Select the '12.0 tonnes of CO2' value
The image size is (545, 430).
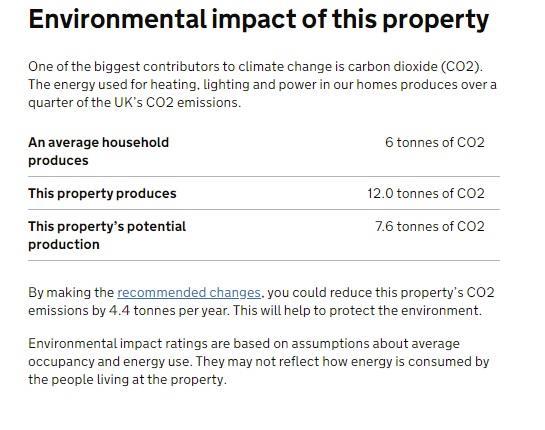point(426,194)
